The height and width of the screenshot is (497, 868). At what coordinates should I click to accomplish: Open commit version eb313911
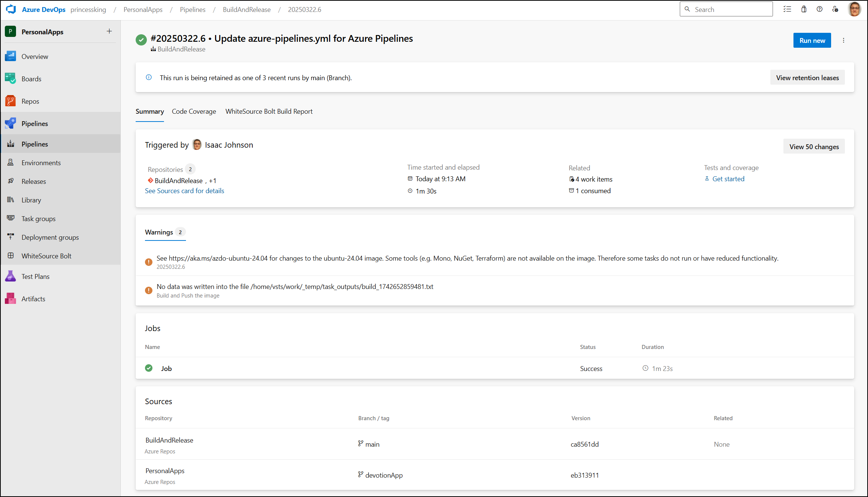click(584, 475)
